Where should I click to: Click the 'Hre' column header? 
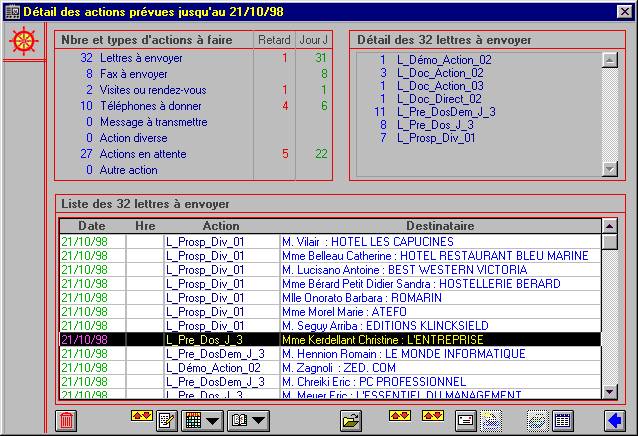[x=145, y=226]
